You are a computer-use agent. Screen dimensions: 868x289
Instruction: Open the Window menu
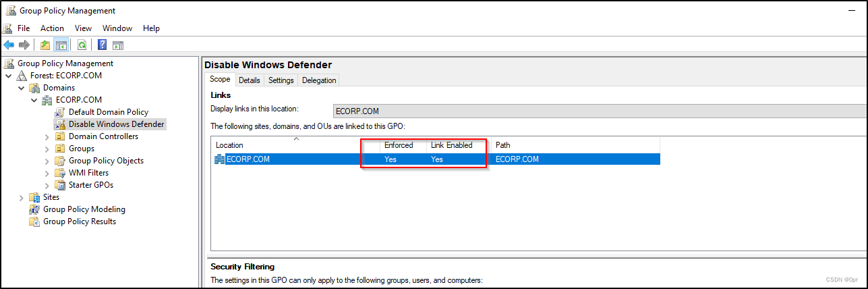point(117,28)
